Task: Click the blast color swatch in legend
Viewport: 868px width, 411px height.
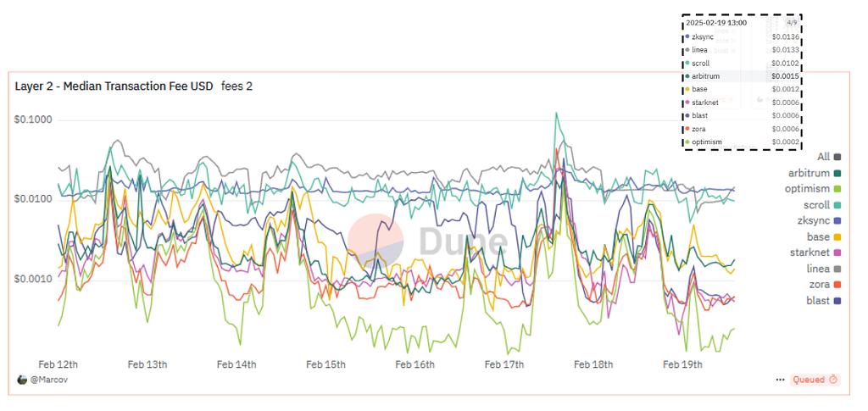Action: tap(837, 301)
